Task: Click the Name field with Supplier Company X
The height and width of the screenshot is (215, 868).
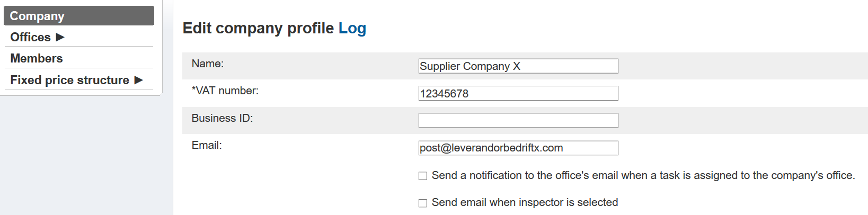Action: click(x=518, y=66)
